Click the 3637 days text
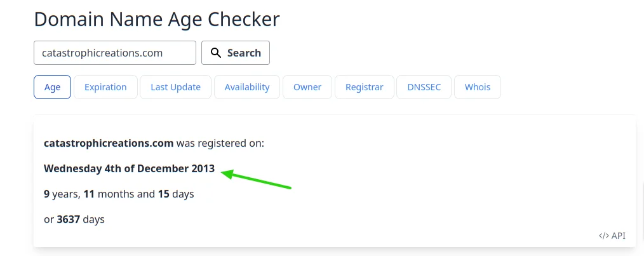This screenshot has height=256, width=644. [81, 219]
